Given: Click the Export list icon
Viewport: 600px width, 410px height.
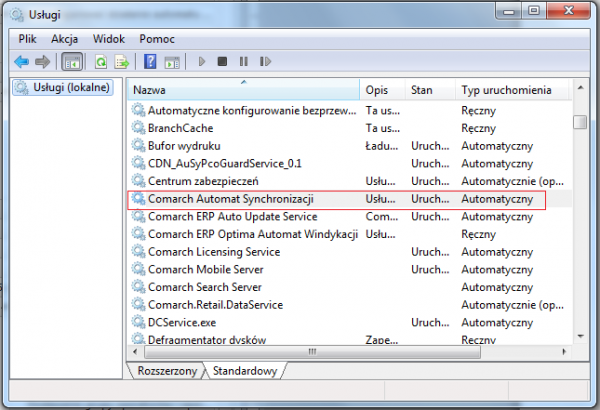Looking at the screenshot, I should tap(122, 61).
